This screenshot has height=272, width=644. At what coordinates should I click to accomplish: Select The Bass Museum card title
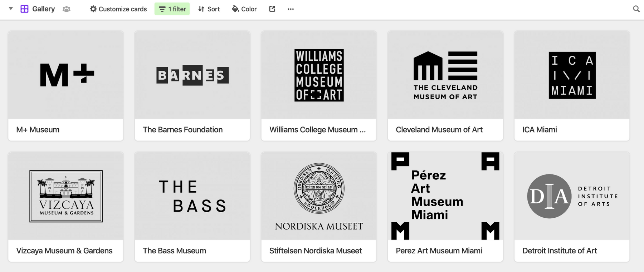(x=174, y=251)
